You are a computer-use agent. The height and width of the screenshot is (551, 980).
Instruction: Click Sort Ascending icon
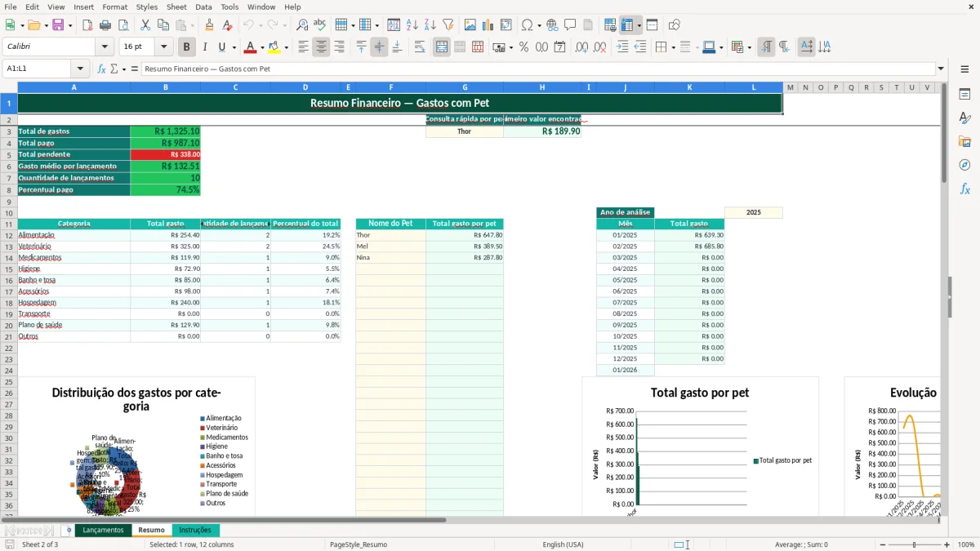tap(412, 25)
